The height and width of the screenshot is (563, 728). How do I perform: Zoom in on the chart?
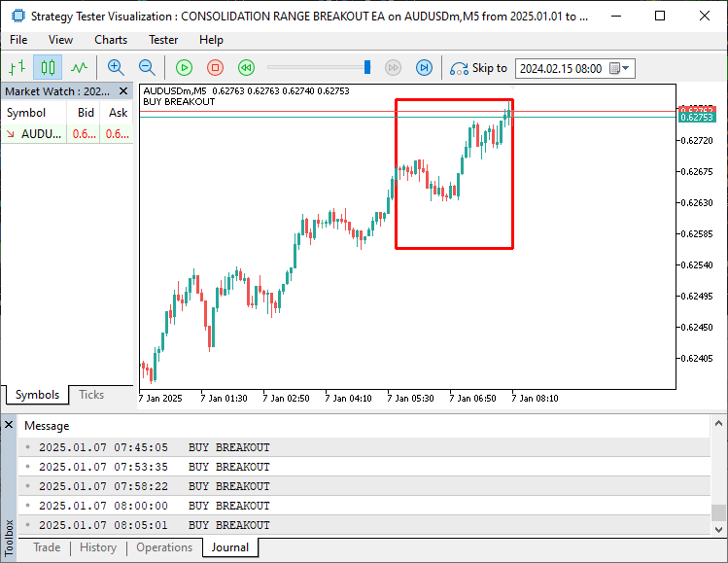pos(116,67)
